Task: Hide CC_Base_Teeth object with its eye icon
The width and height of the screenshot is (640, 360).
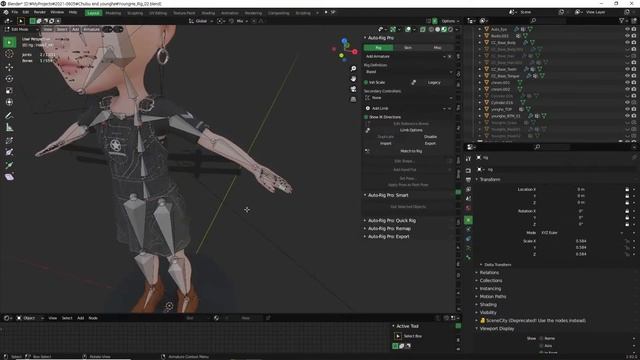Action: pos(627,69)
